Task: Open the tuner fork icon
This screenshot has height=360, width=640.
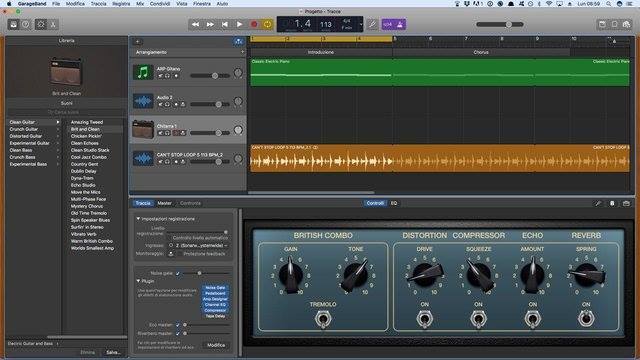Action: click(372, 24)
